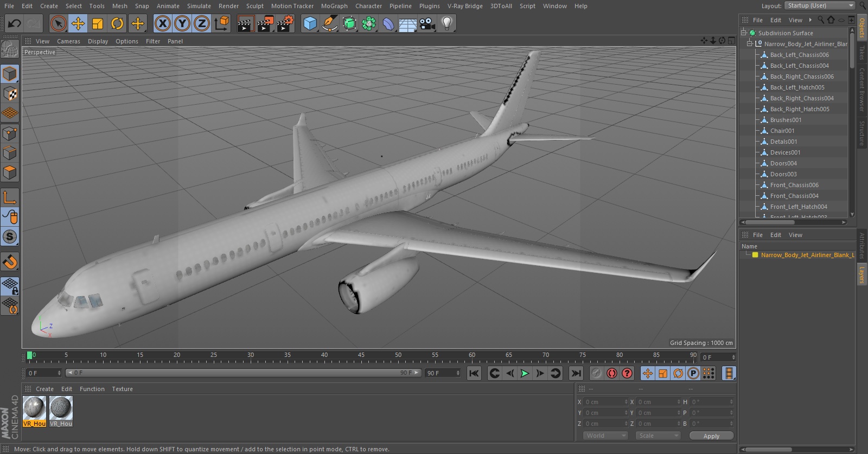Open the MoGraph array icon
The image size is (868, 454).
(x=369, y=23)
